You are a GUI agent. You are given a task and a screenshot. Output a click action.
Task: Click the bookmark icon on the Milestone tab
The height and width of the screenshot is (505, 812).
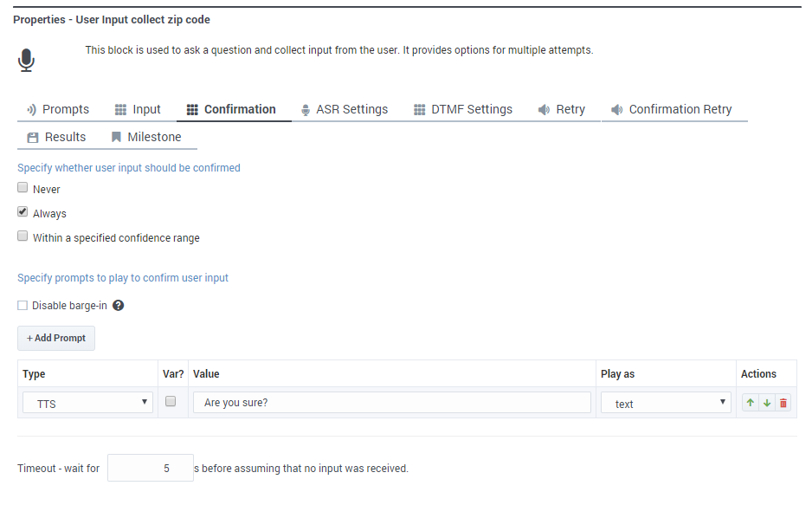click(116, 137)
